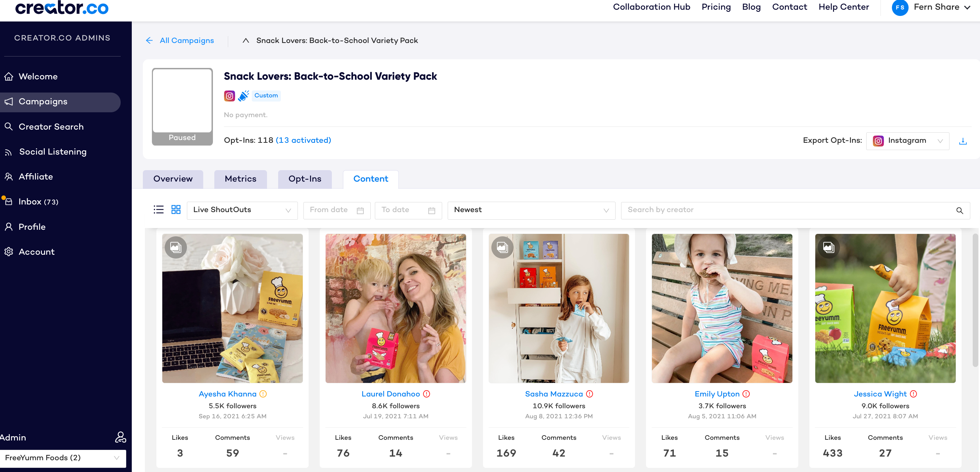The width and height of the screenshot is (980, 472).
Task: Click the ShoutOut megaphone icon beside Instagram
Action: click(x=244, y=96)
